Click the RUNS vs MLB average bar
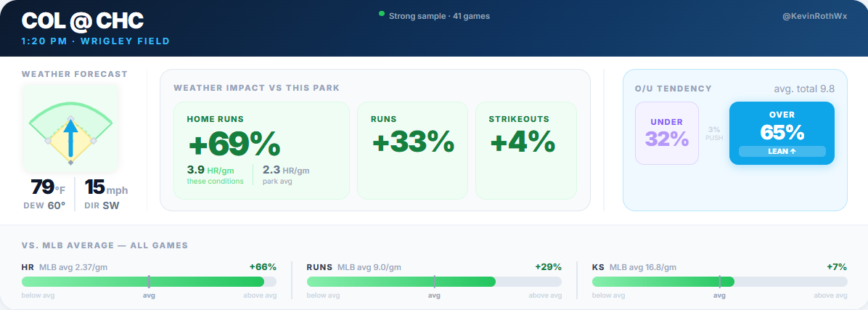This screenshot has height=310, width=868. tap(434, 282)
